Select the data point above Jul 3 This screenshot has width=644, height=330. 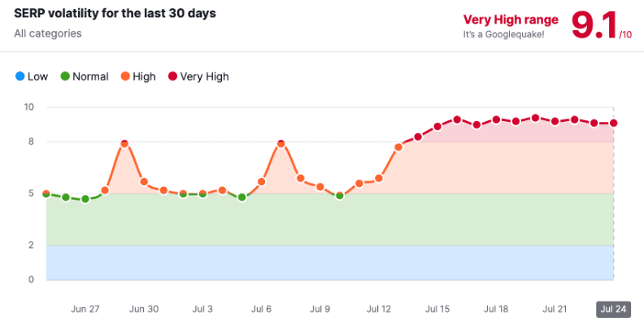(202, 194)
